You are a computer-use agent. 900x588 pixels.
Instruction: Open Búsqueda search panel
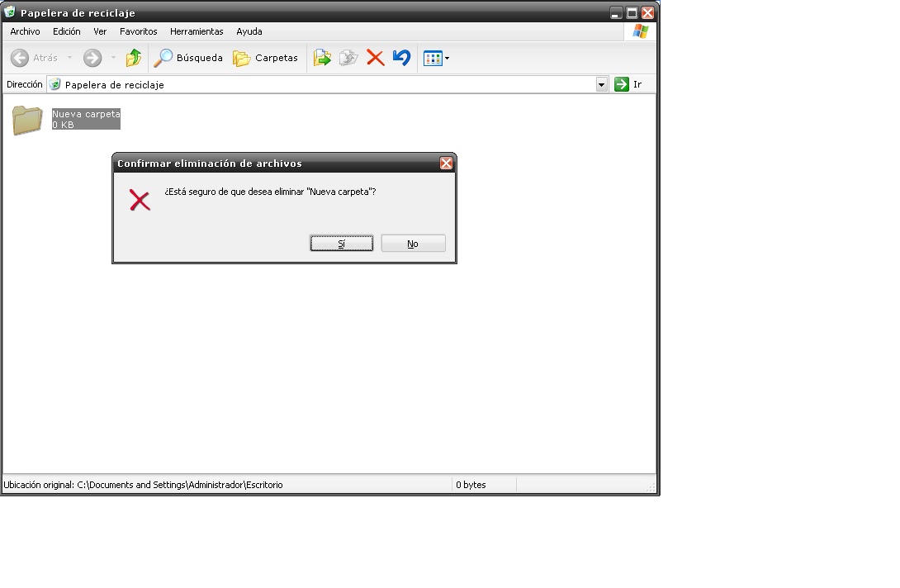(188, 58)
